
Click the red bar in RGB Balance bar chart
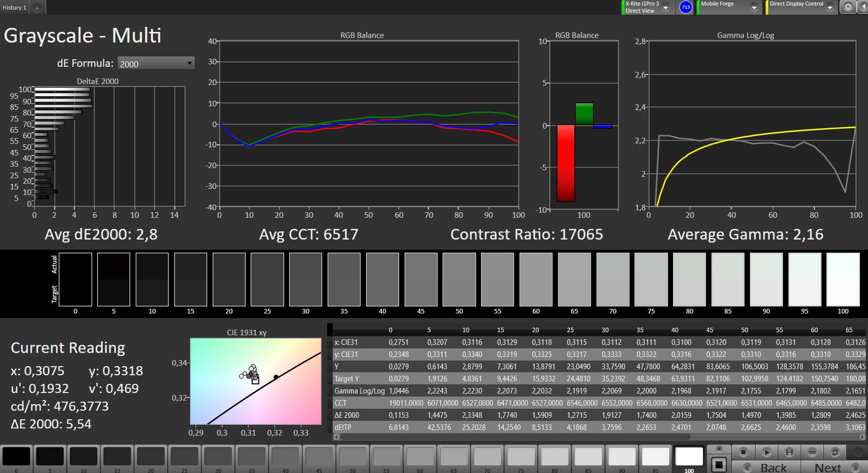[x=566, y=163]
